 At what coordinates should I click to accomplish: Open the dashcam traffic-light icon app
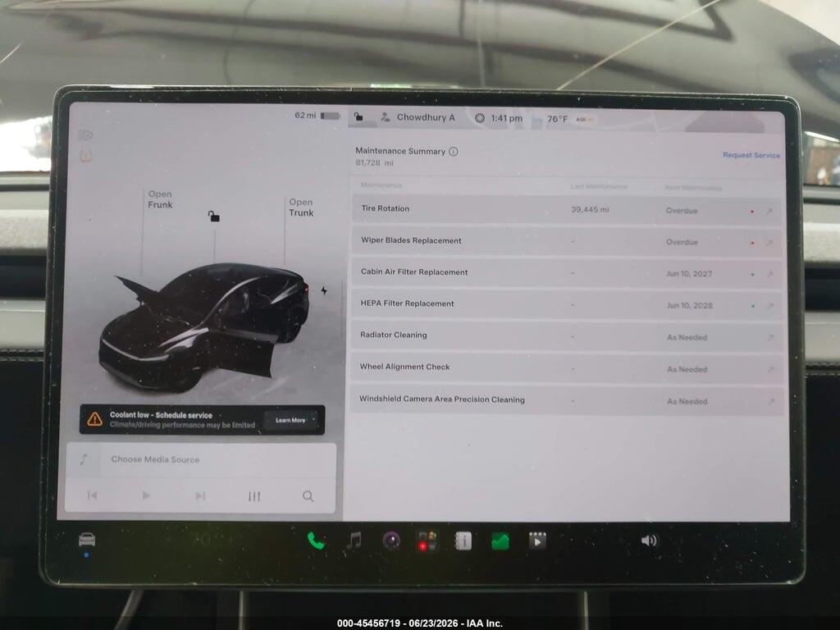427,541
